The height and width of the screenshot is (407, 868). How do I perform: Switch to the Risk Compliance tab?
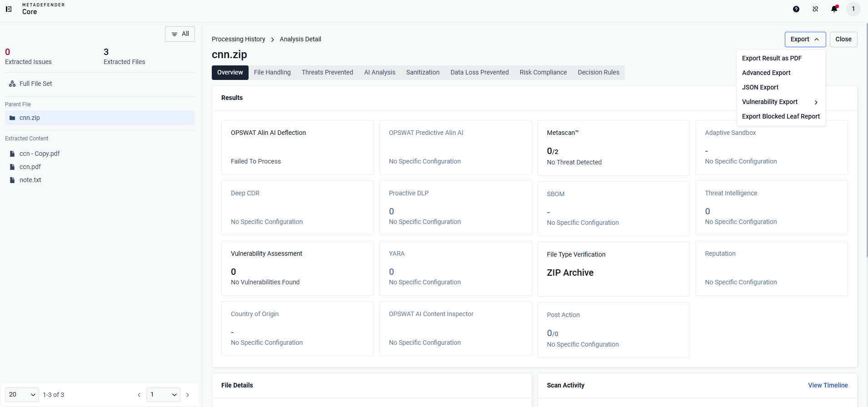point(543,73)
